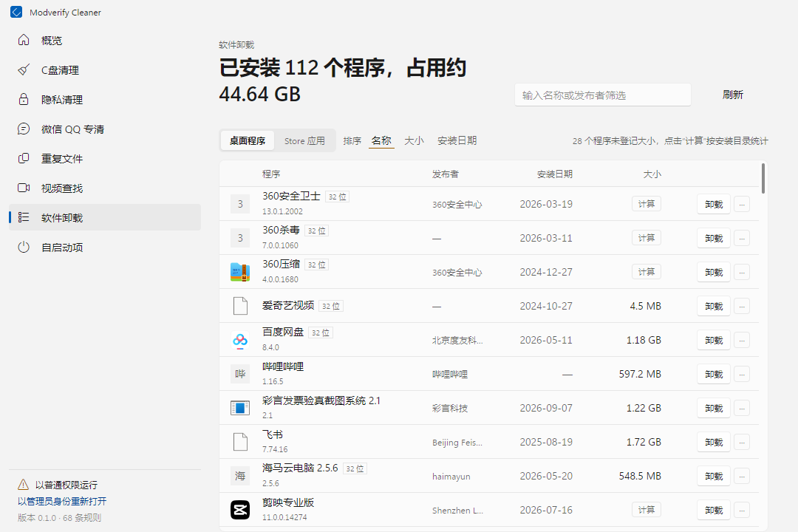This screenshot has height=532, width=798.
Task: Click the 彩言发票验真截图系统 program icon
Action: 240,408
